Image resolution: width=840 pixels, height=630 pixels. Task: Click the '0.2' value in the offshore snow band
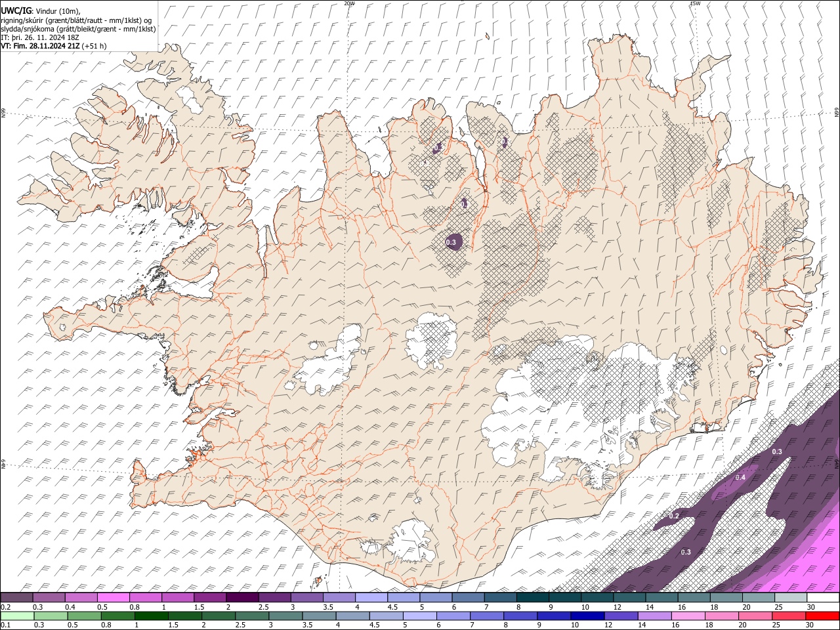674,516
